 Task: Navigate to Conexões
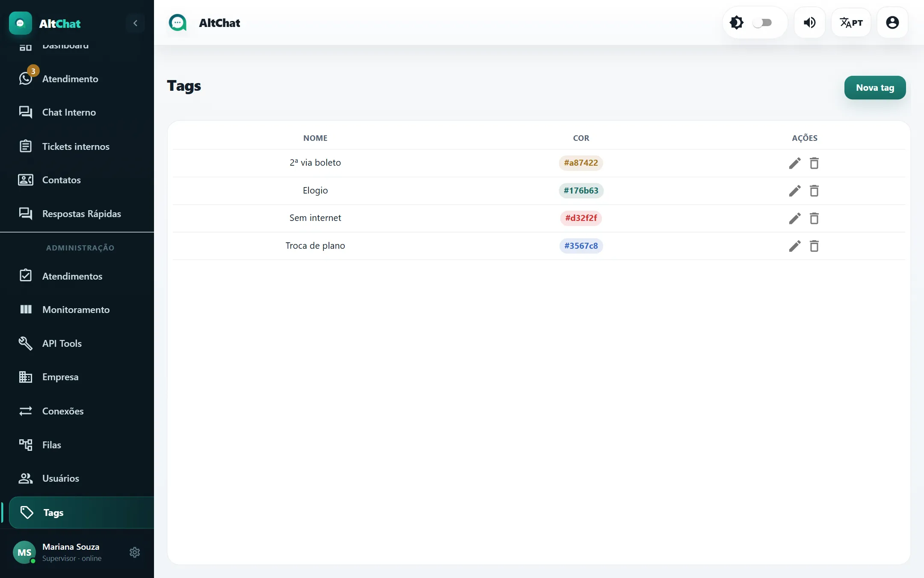point(77,411)
